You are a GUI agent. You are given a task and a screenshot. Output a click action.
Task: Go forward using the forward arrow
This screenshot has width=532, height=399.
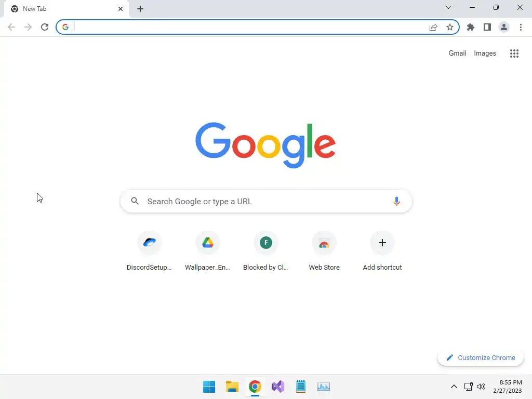click(x=28, y=27)
